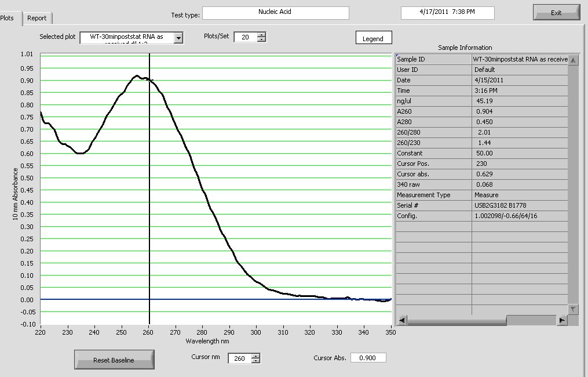The height and width of the screenshot is (377, 588).
Task: Decrement Cursor nm with the down arrow
Action: 256,361
